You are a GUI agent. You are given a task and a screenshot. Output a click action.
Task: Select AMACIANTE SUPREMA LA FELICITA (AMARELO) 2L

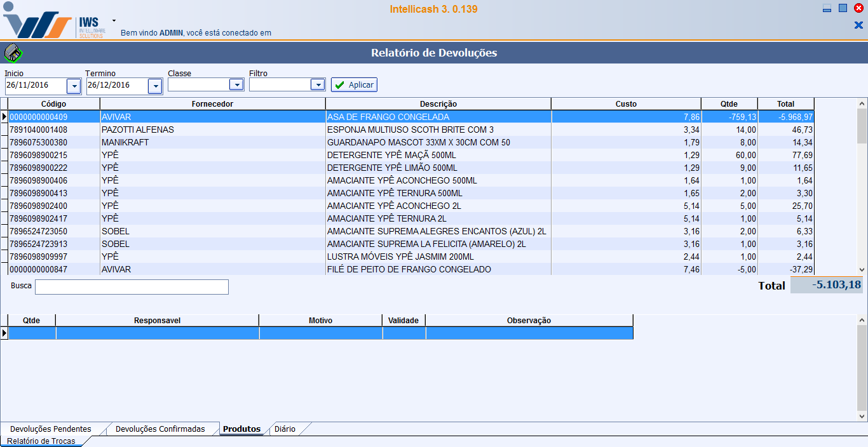point(410,244)
